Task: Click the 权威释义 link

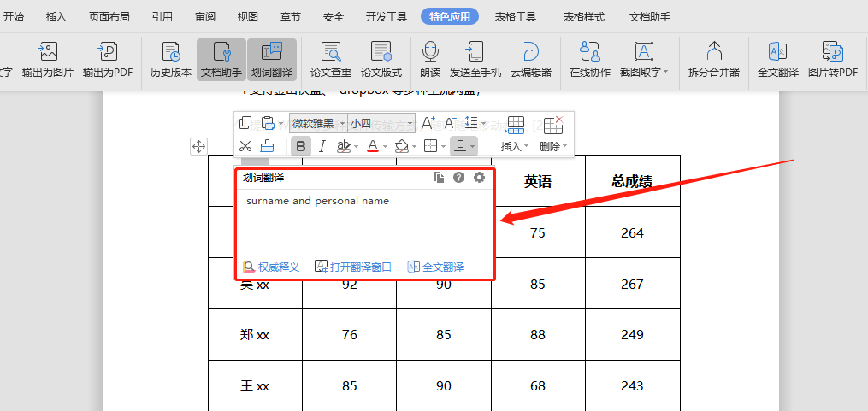Action: coord(271,267)
